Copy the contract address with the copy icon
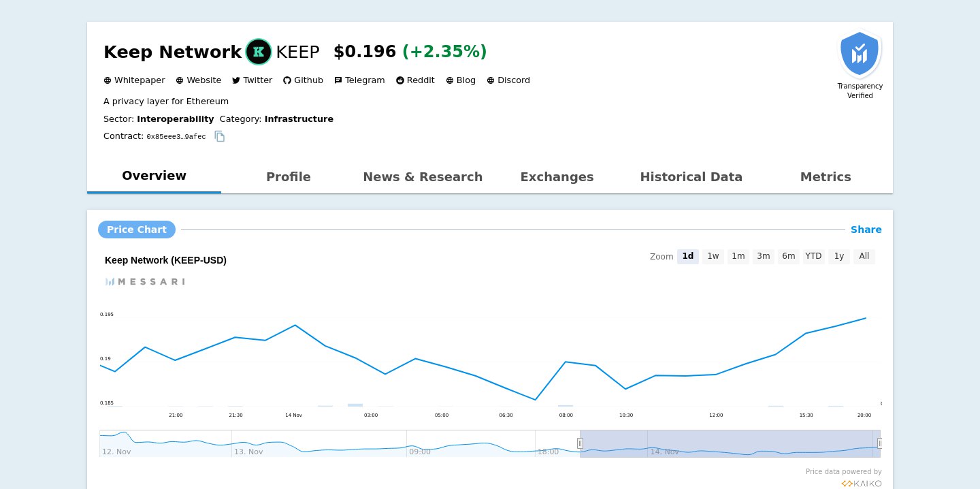Image resolution: width=980 pixels, height=489 pixels. (x=220, y=136)
